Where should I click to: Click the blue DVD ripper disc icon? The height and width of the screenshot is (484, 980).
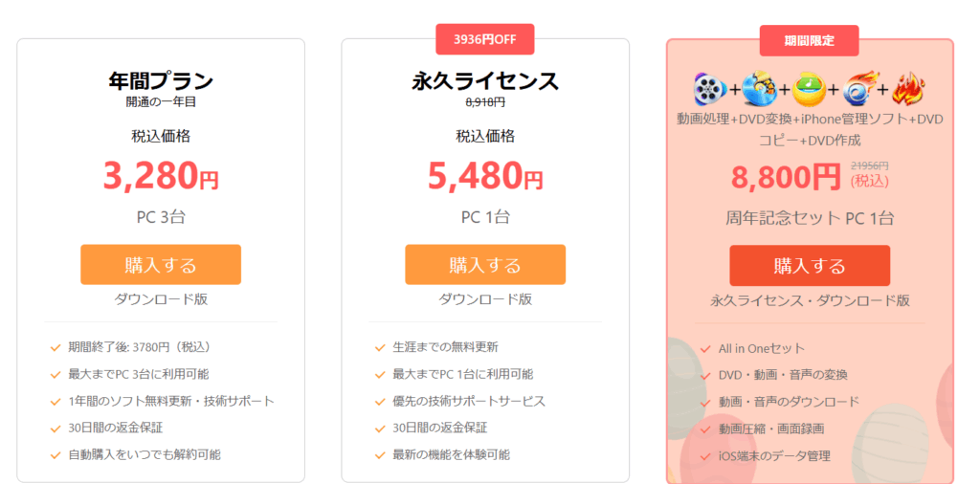pos(759,90)
